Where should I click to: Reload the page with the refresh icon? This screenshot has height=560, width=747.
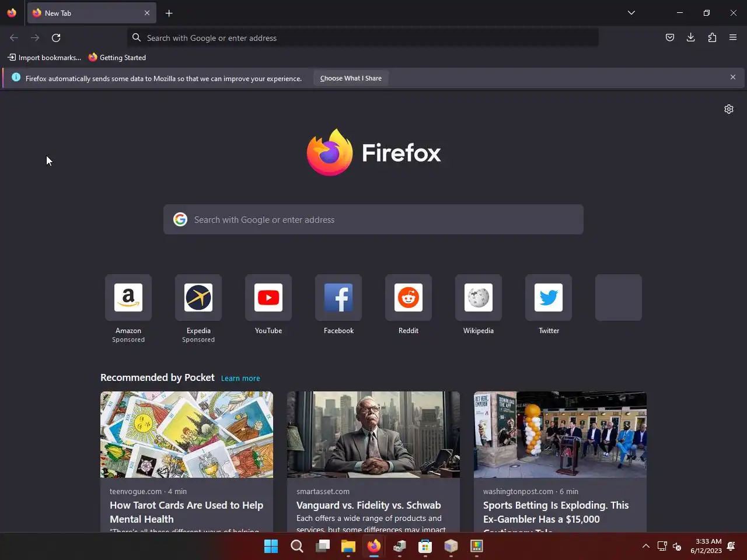(x=56, y=38)
